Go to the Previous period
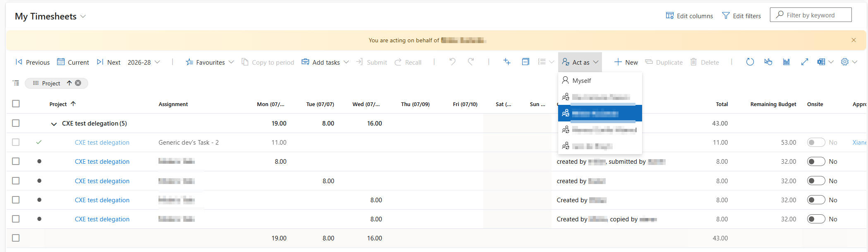This screenshot has height=252, width=868. 33,62
